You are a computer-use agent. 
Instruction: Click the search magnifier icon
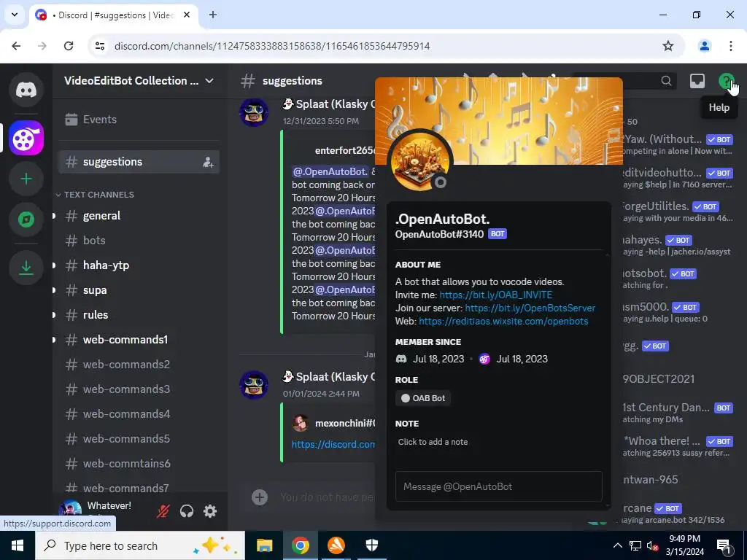pyautogui.click(x=666, y=81)
